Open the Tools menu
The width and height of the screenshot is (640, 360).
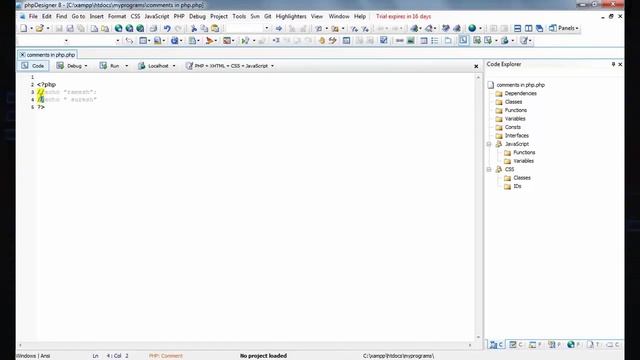[239, 16]
